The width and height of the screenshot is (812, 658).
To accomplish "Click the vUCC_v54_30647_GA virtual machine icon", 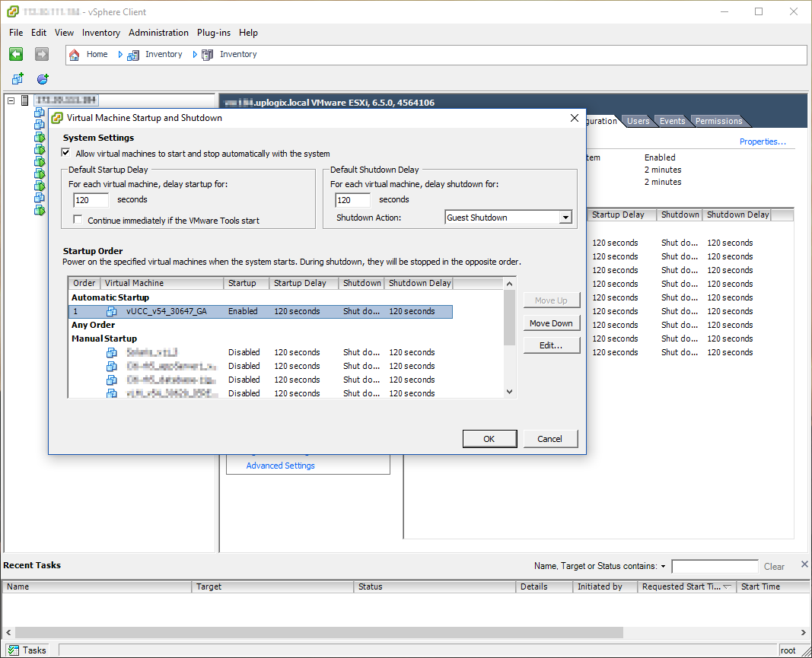I will pyautogui.click(x=112, y=311).
